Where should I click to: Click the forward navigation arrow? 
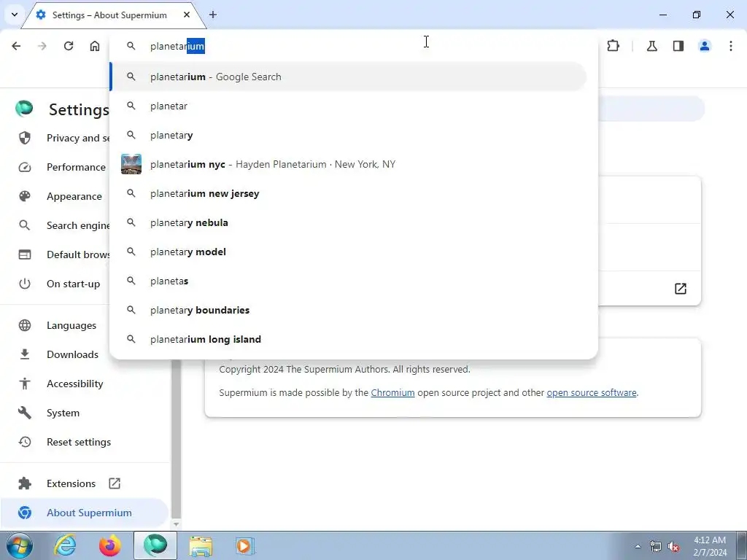(x=42, y=46)
